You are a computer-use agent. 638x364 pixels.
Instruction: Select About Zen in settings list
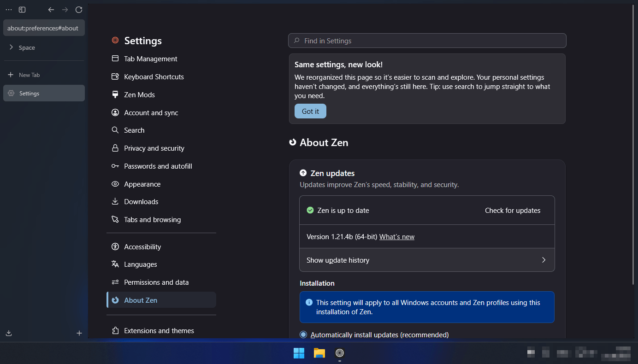click(x=161, y=300)
